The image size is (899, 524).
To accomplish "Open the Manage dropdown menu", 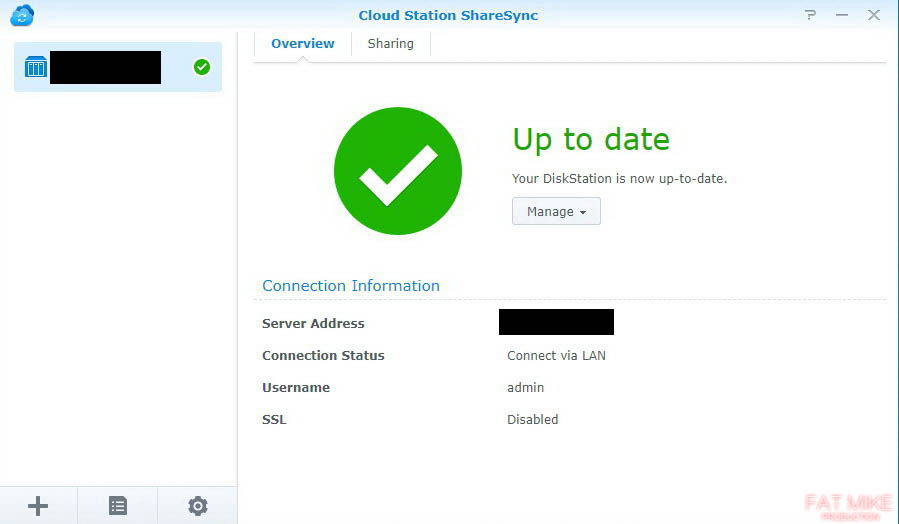I will (556, 211).
